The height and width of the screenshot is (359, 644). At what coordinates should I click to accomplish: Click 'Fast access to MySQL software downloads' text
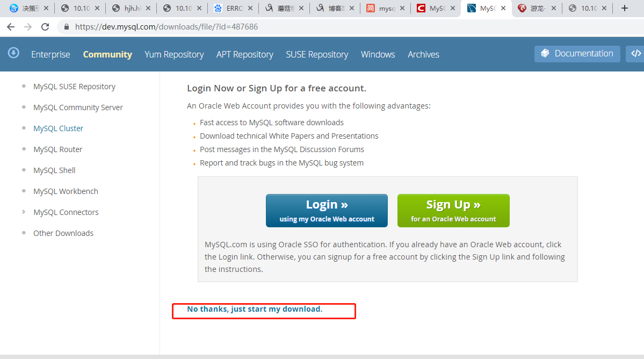tap(271, 123)
